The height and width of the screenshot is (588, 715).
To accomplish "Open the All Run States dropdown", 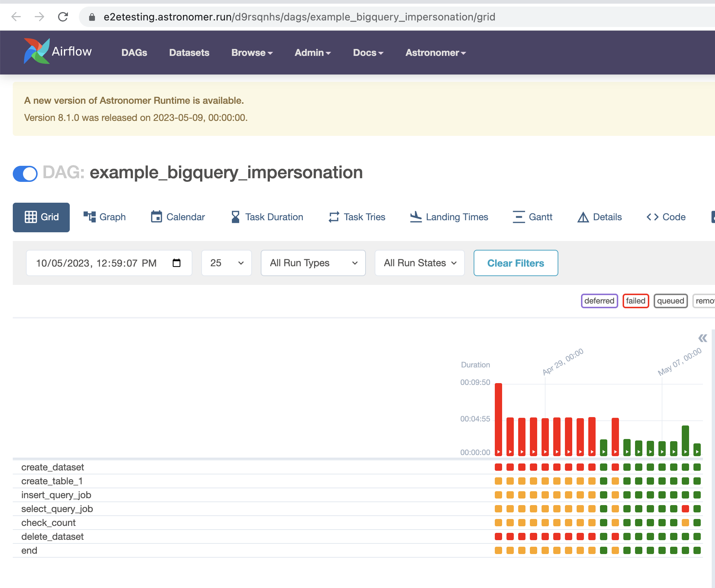I will pyautogui.click(x=419, y=263).
